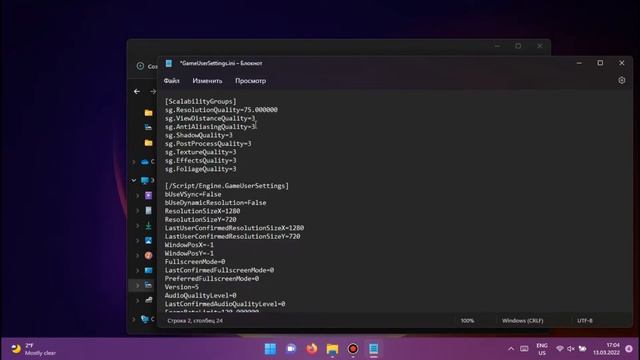640x360 pixels.
Task: Click the line sg.ViewDistanceQuality=3
Action: pos(210,118)
